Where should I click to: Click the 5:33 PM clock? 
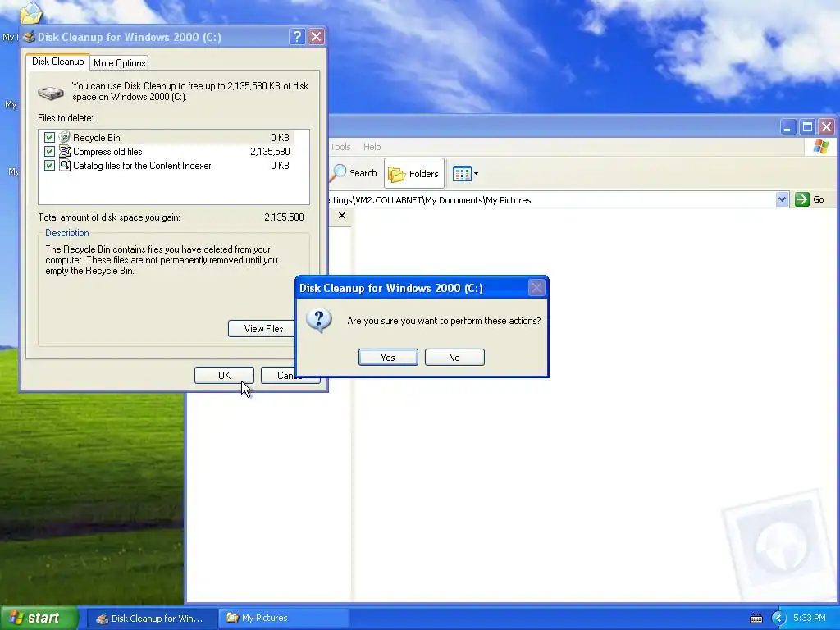coord(810,619)
